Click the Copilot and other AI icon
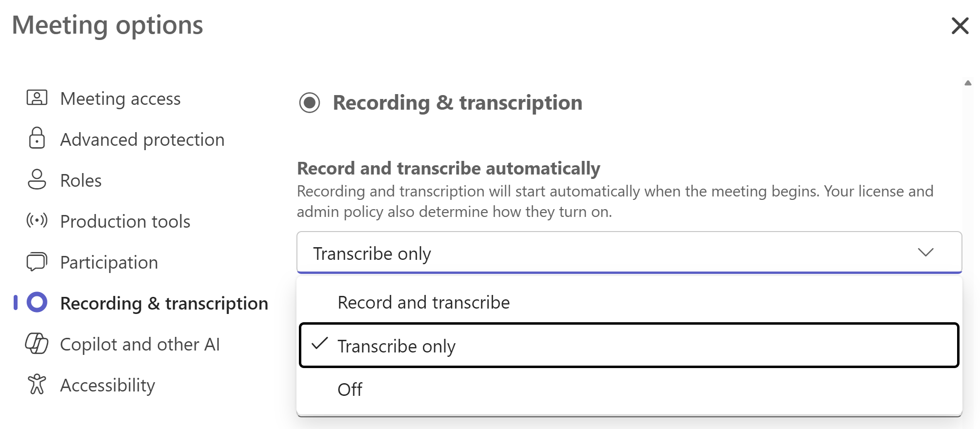Viewport: 980px width, 429px height. (x=37, y=344)
